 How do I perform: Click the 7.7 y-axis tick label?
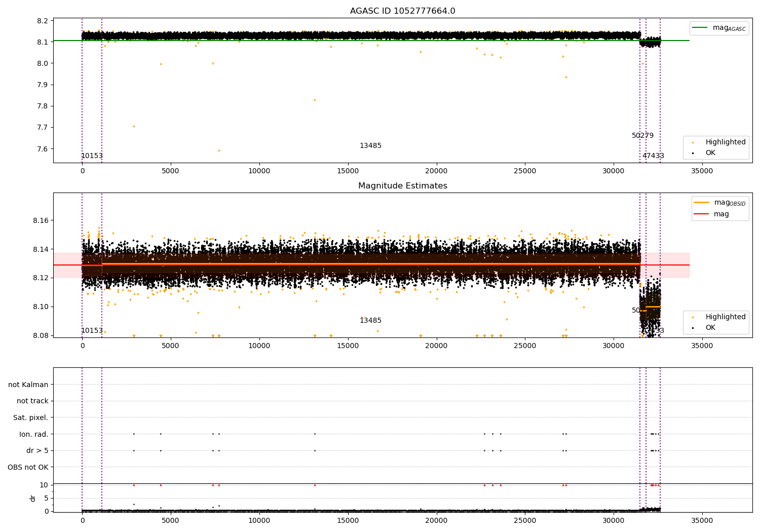pyautogui.click(x=44, y=128)
